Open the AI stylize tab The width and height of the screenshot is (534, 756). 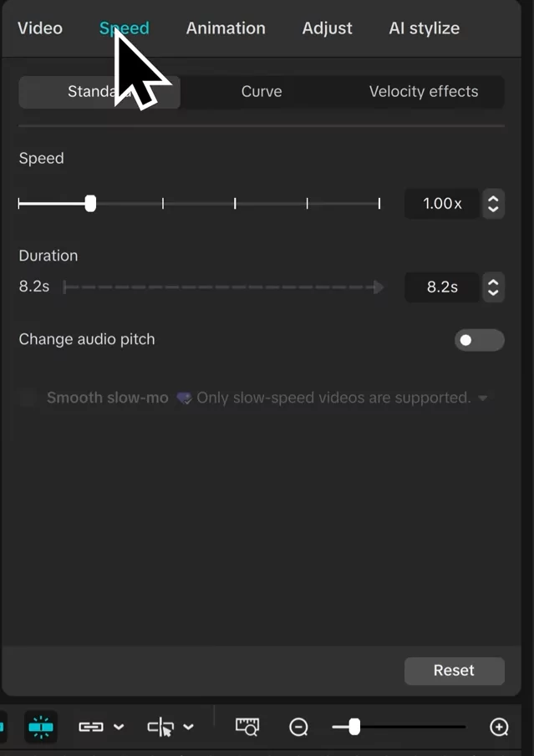[424, 28]
